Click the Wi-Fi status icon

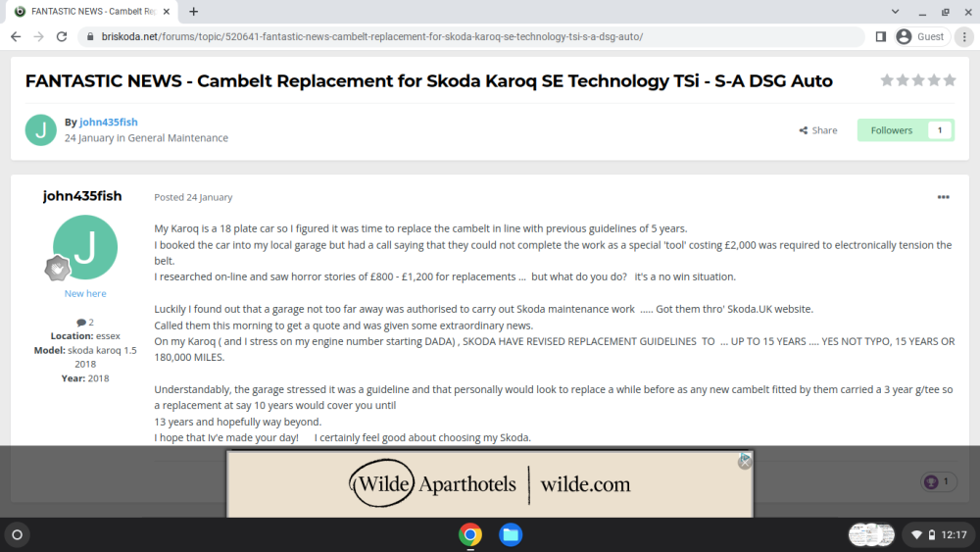(916, 534)
